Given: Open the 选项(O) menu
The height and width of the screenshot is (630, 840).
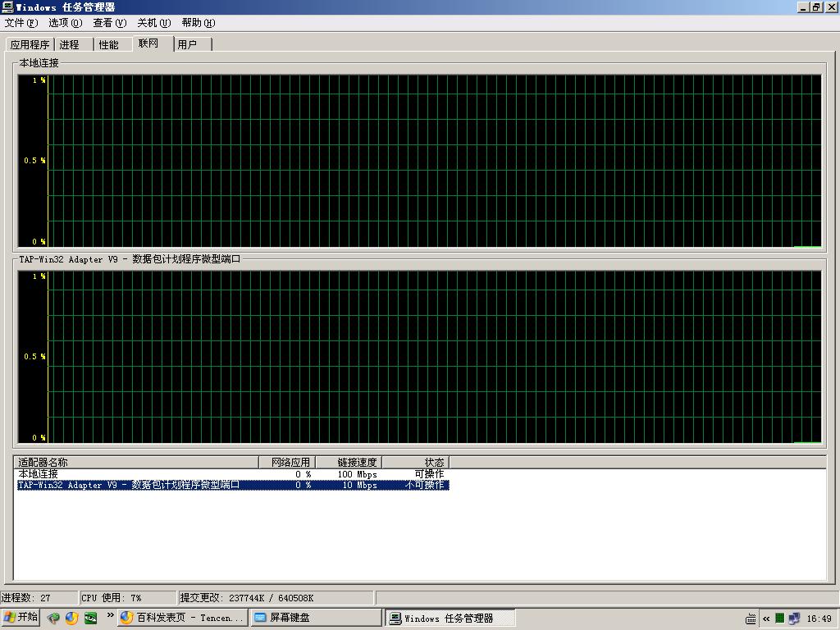Looking at the screenshot, I should point(66,23).
